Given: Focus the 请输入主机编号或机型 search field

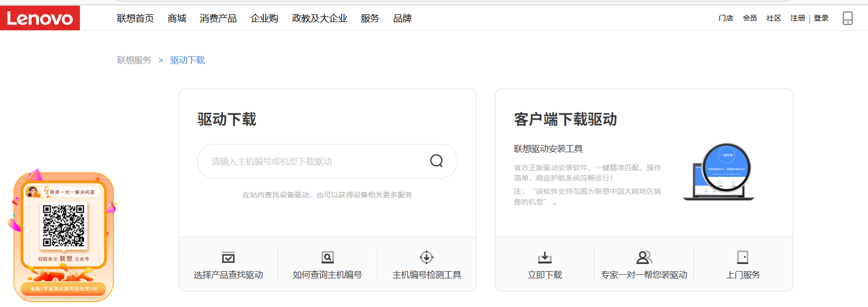Looking at the screenshot, I should tap(327, 161).
